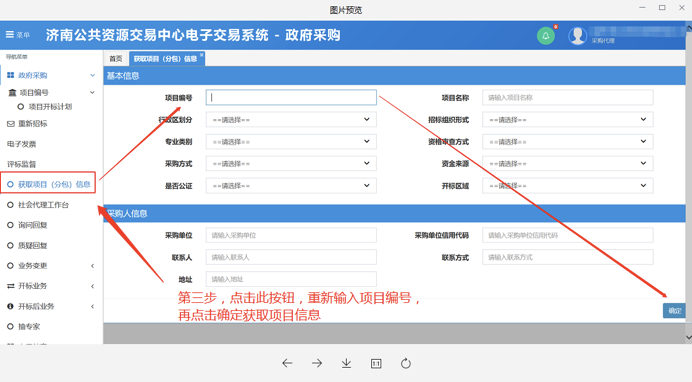Click the green notification bell icon
The height and width of the screenshot is (382, 692).
point(545,36)
